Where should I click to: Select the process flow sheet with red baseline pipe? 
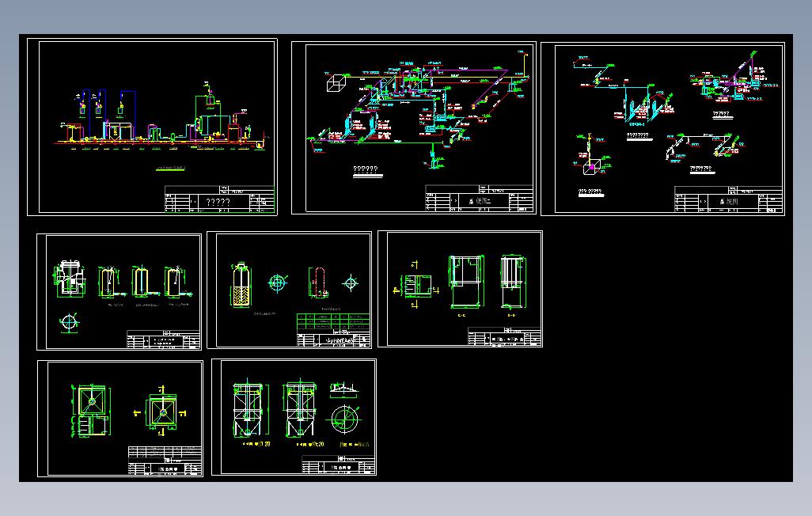tap(152, 127)
